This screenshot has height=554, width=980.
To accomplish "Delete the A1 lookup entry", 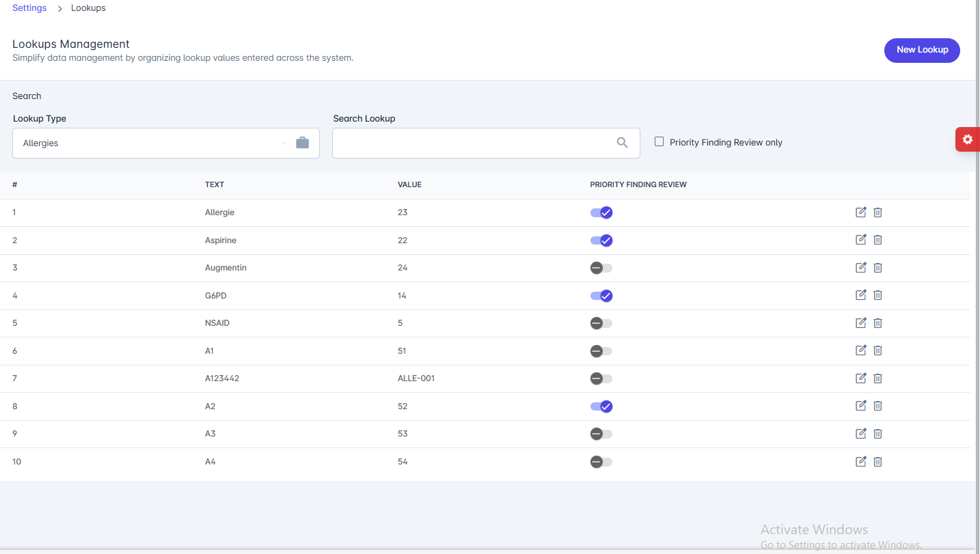I will pos(878,350).
